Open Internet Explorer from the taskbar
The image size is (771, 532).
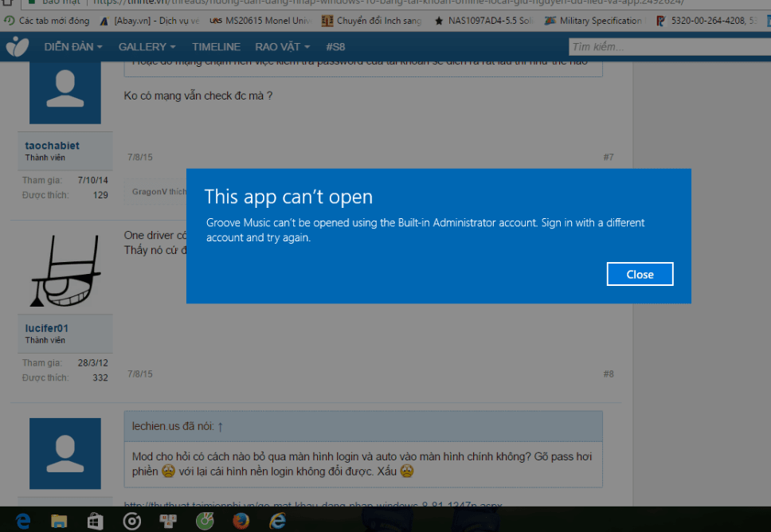pos(278,521)
